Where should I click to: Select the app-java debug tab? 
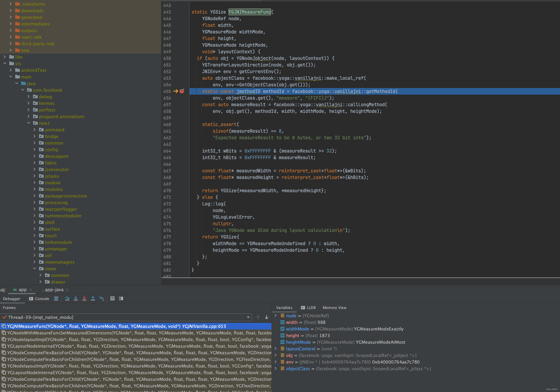pos(54,290)
